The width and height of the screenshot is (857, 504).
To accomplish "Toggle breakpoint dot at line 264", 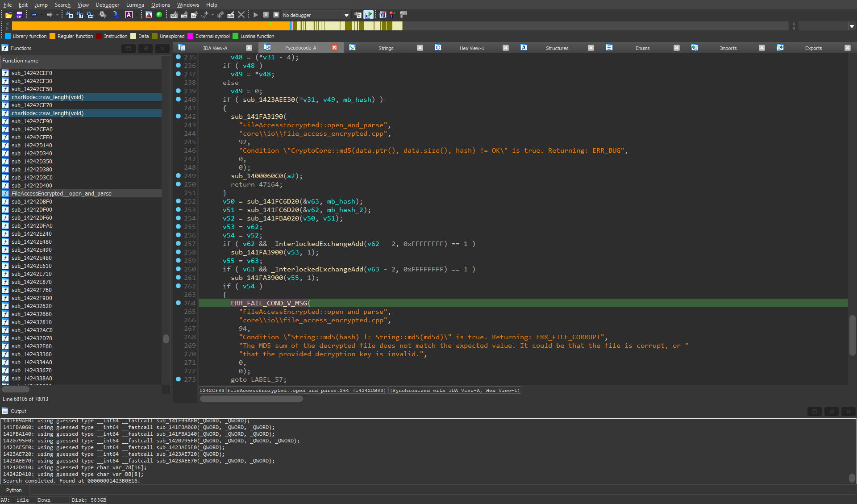I will pyautogui.click(x=179, y=303).
